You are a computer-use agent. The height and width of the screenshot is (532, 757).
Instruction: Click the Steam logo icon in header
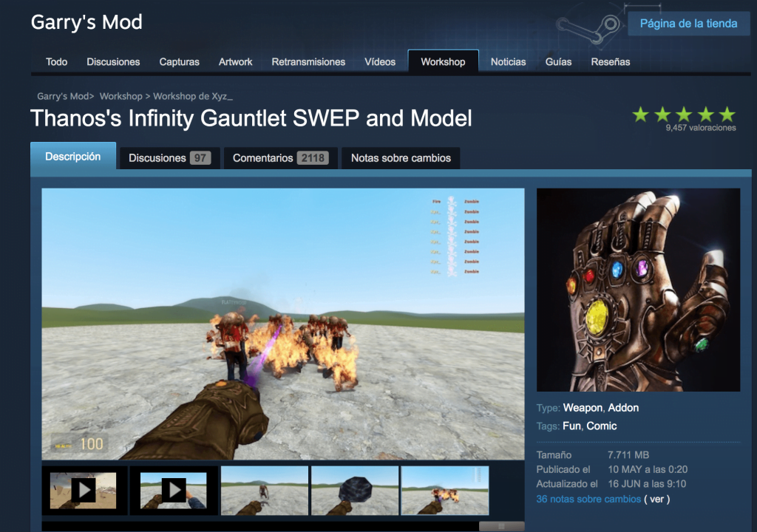pos(588,29)
